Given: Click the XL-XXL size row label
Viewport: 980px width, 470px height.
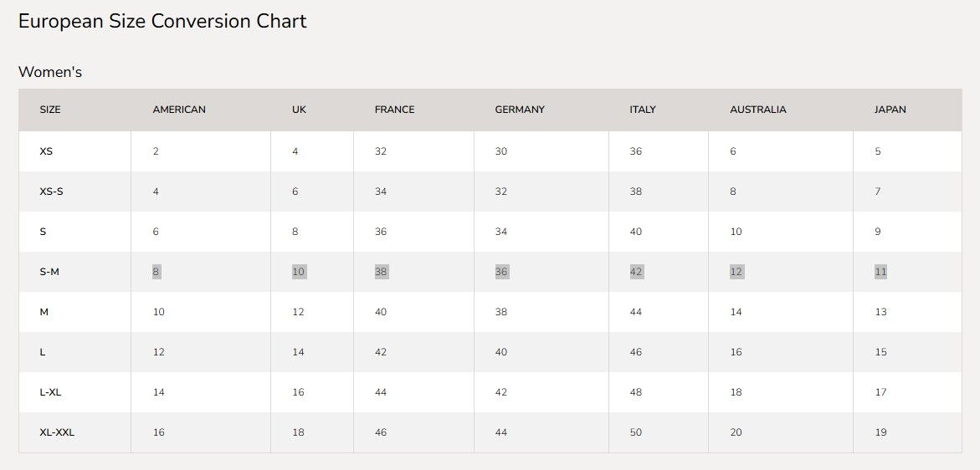Looking at the screenshot, I should tap(57, 432).
